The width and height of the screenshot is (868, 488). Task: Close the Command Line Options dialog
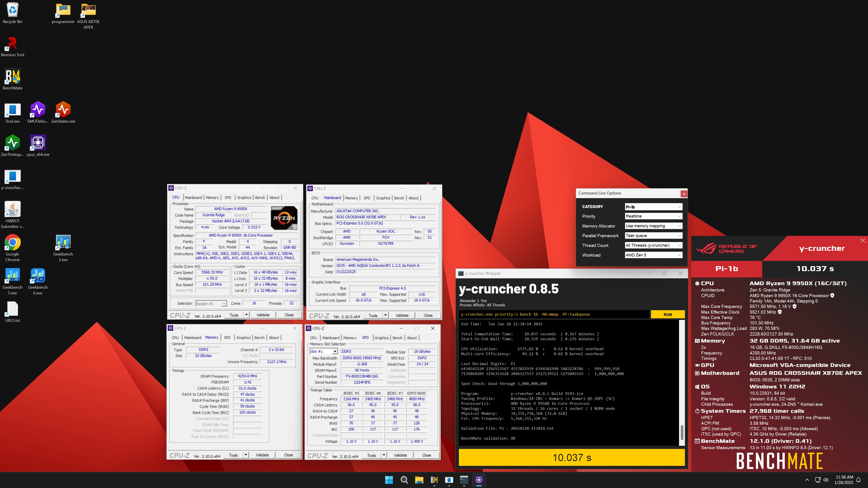(684, 194)
